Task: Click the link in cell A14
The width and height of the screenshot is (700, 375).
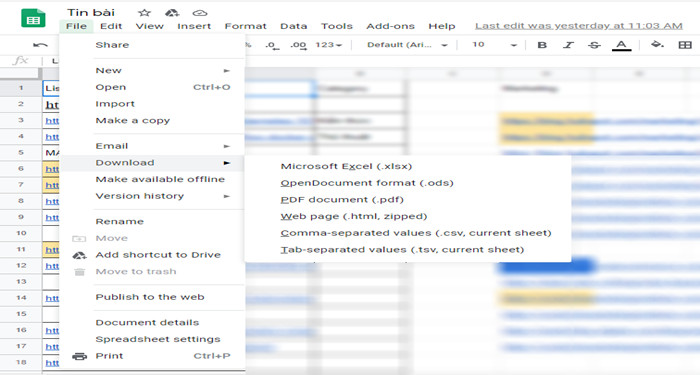Action: pyautogui.click(x=52, y=298)
